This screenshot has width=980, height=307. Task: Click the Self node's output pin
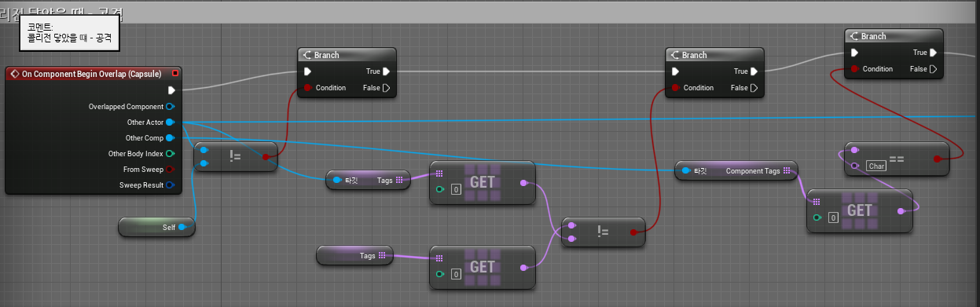183,227
